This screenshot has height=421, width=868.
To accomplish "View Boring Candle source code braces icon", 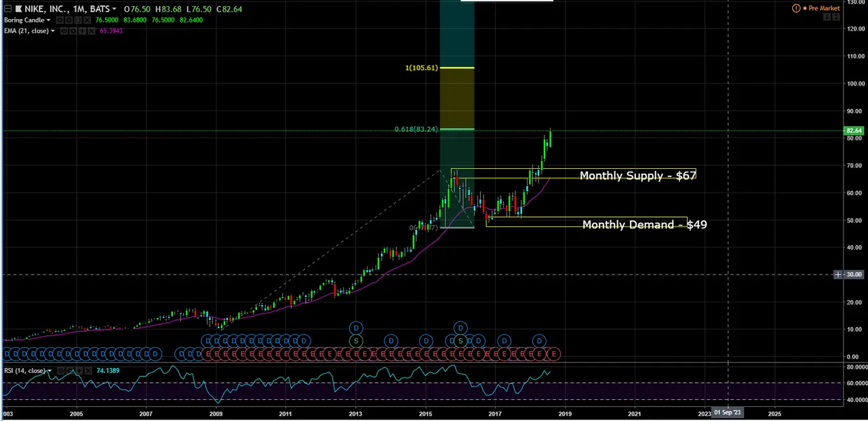I will 79,20.
